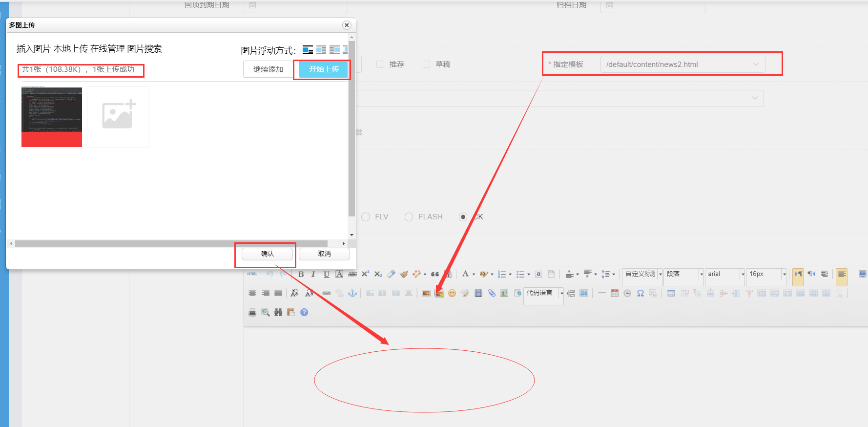Center-align text in the editor
This screenshot has height=427, width=868.
[252, 293]
